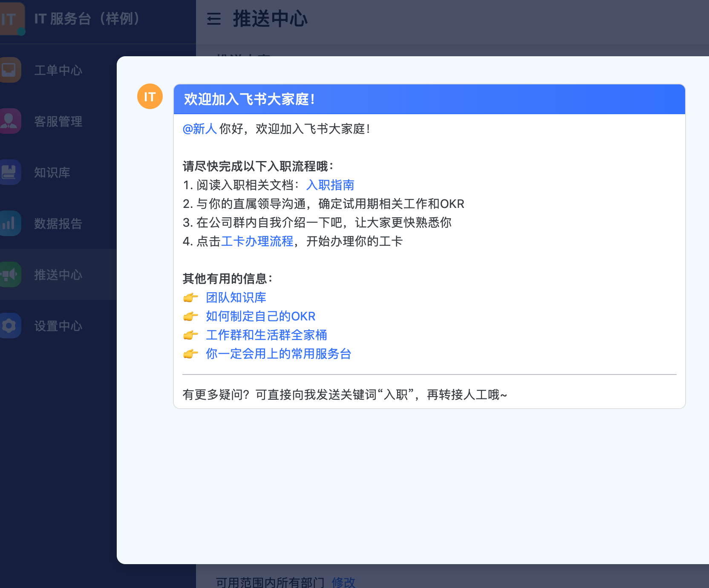Click the orange IT avatar in preview
Screen dimensions: 709x588
point(150,97)
